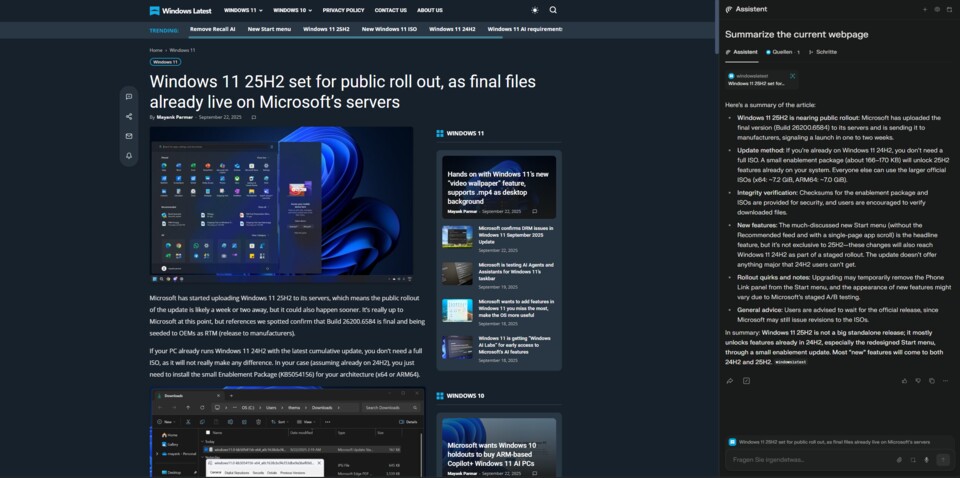Start a new chat with plus icon
Viewport: 960px width, 478px height.
925,9
